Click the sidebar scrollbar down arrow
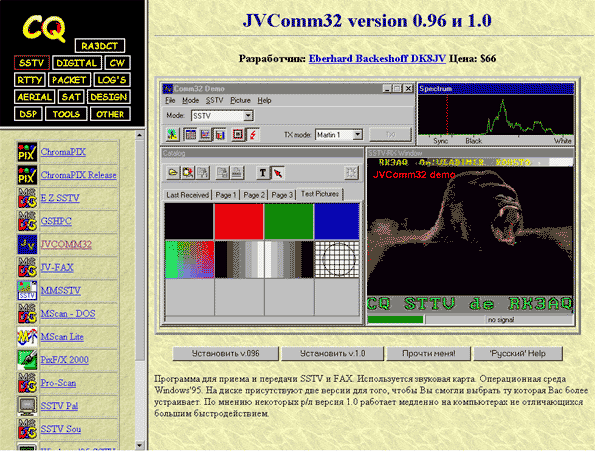Screen dimensions: 595x451 (140, 445)
